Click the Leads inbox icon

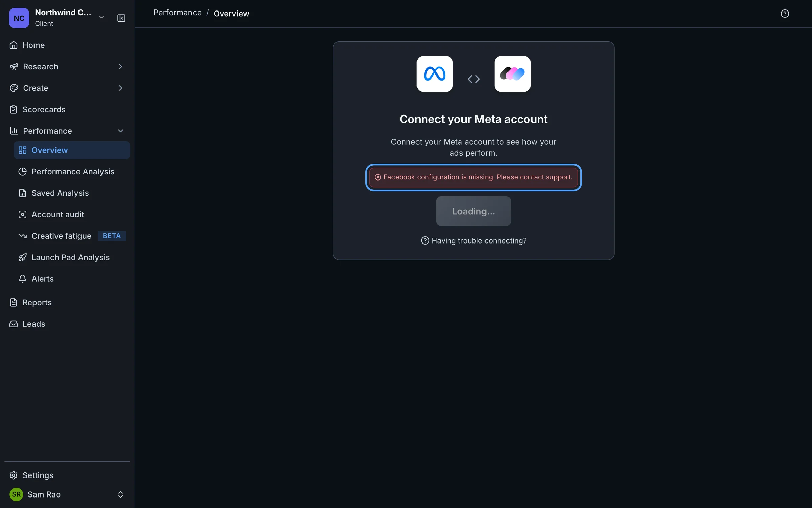click(14, 324)
